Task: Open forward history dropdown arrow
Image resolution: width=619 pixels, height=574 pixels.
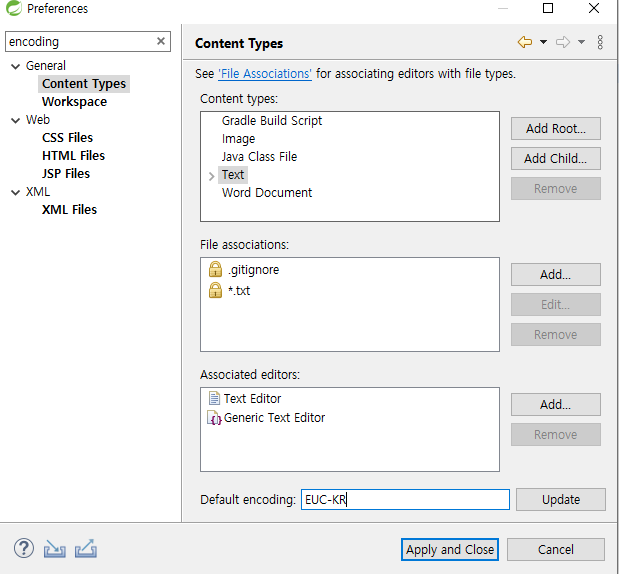Action: 581,42
